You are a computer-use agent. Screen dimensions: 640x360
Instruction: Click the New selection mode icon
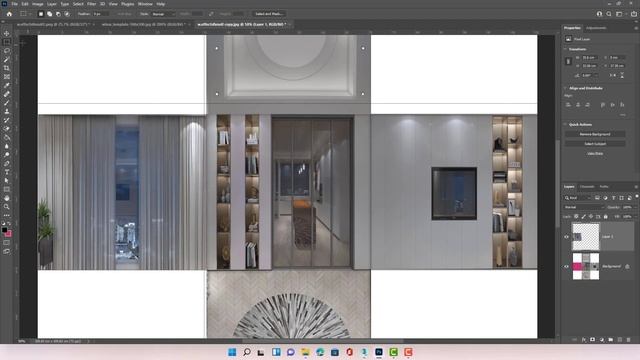41,14
